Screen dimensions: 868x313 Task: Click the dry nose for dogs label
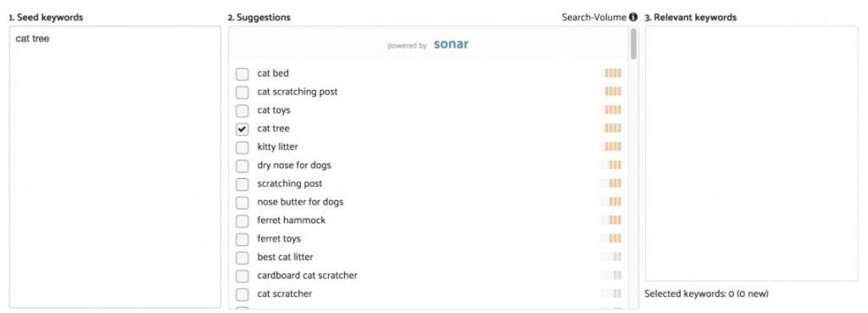tap(294, 165)
